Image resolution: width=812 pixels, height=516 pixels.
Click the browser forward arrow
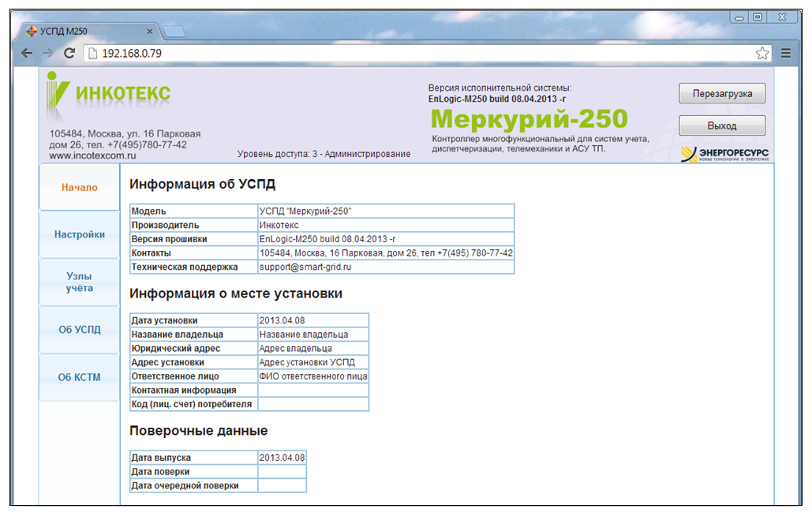(x=48, y=54)
